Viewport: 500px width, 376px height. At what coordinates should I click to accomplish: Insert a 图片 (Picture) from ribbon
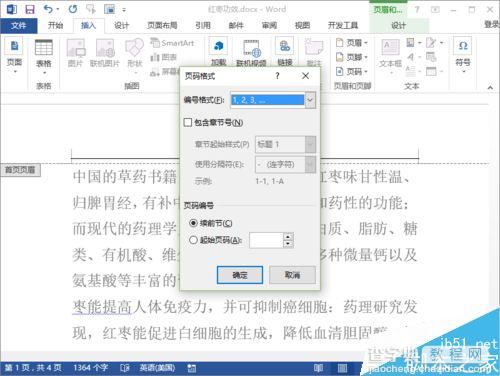click(x=75, y=53)
